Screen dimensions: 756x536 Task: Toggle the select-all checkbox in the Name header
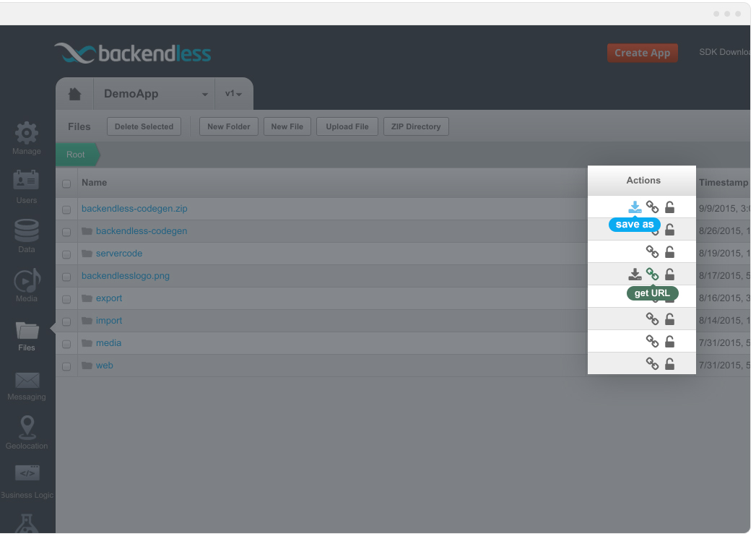tap(66, 183)
